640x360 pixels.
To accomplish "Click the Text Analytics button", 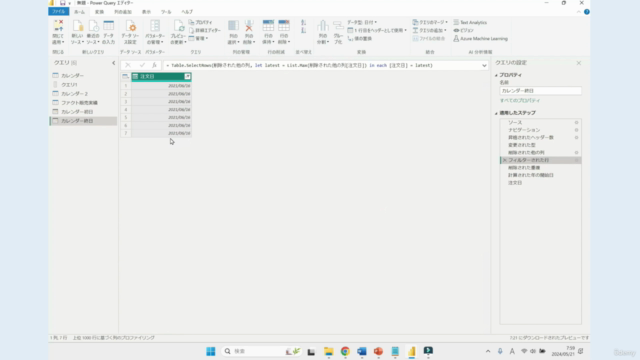I will [470, 22].
